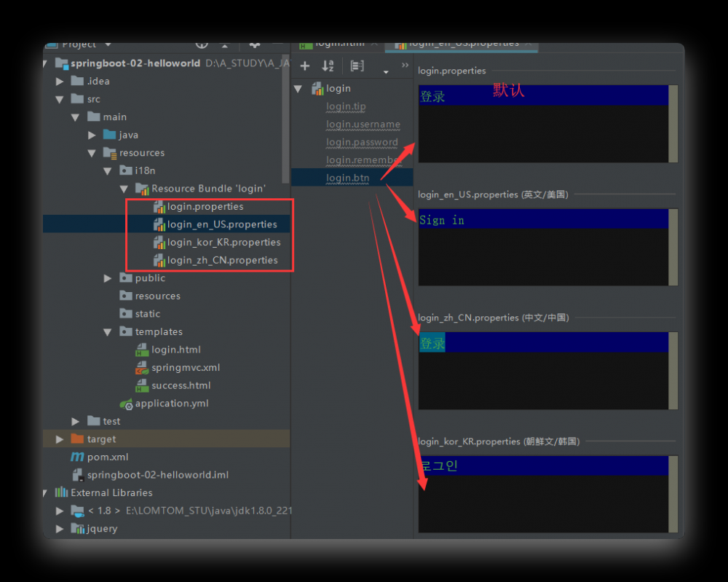Image resolution: width=728 pixels, height=582 pixels.
Task: Click the group by prefix icon
Action: click(x=357, y=66)
